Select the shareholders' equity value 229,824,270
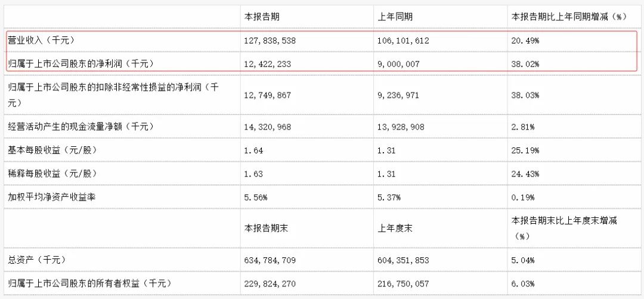 click(x=271, y=283)
